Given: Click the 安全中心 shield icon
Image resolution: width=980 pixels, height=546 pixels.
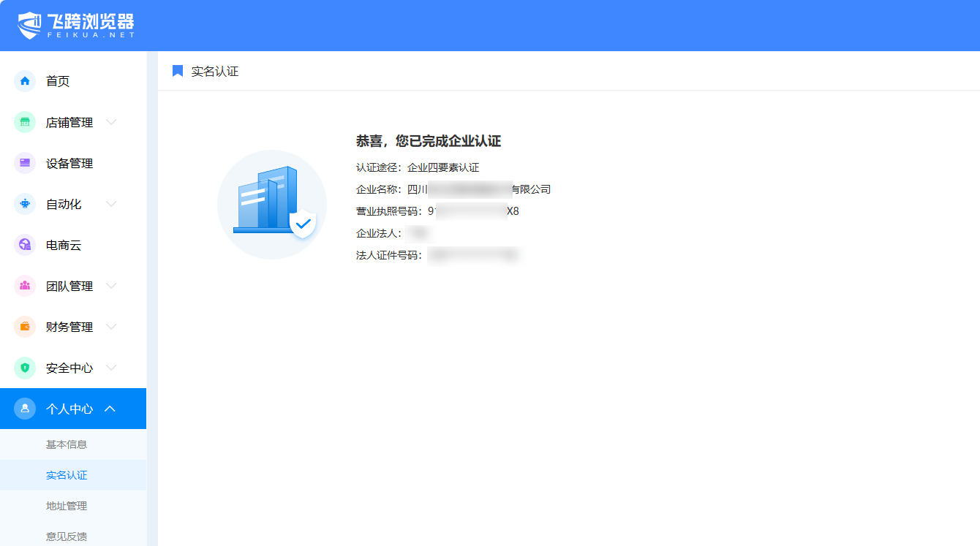Looking at the screenshot, I should 25,368.
